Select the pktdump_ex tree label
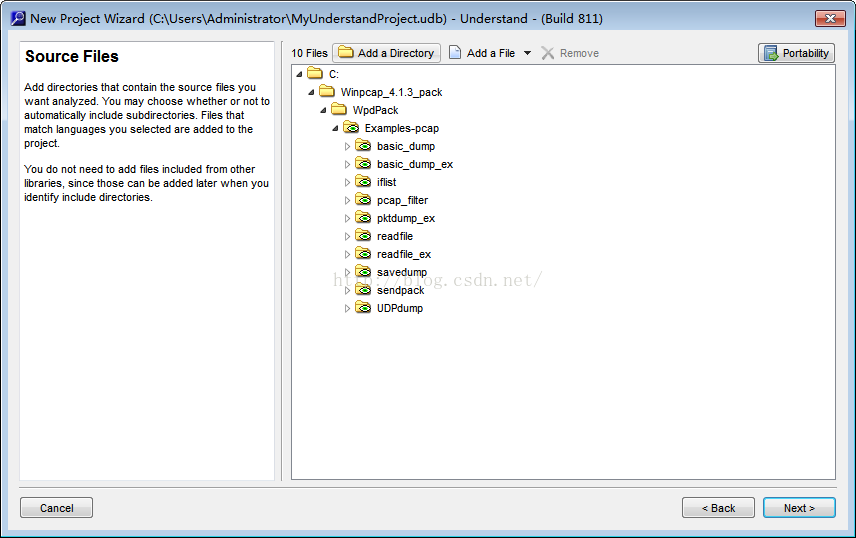This screenshot has width=856, height=538. pyautogui.click(x=406, y=218)
